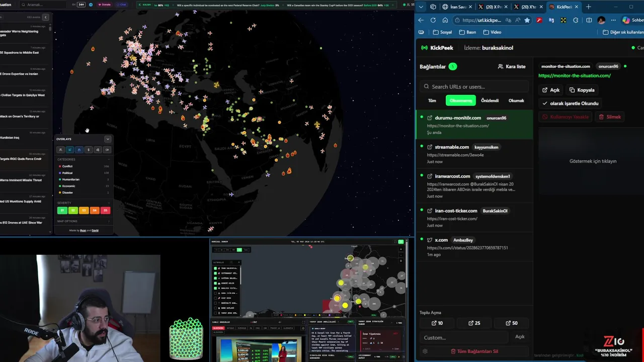Click olarak işaretle Okundu checkmark button
The height and width of the screenshot is (362, 644).
(571, 104)
